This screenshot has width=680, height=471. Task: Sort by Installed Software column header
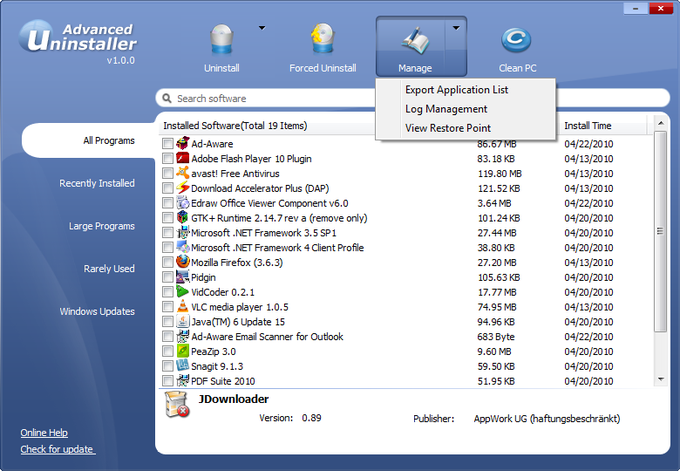(235, 126)
